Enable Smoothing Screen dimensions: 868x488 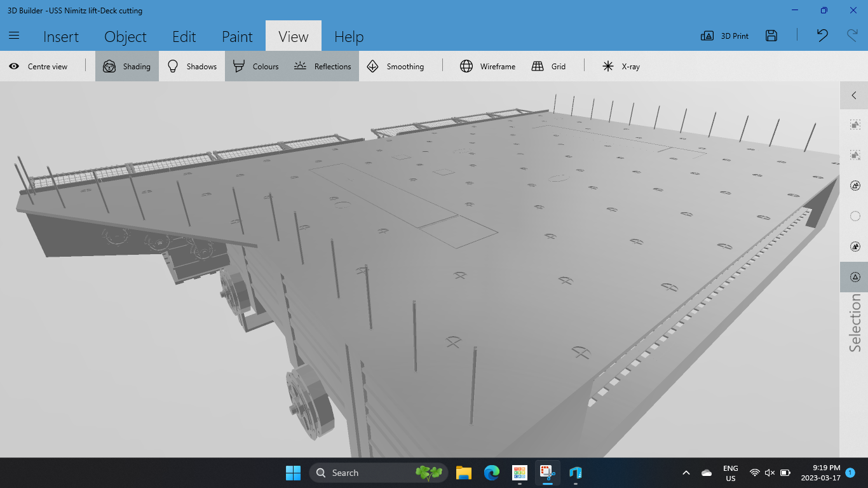click(x=395, y=66)
